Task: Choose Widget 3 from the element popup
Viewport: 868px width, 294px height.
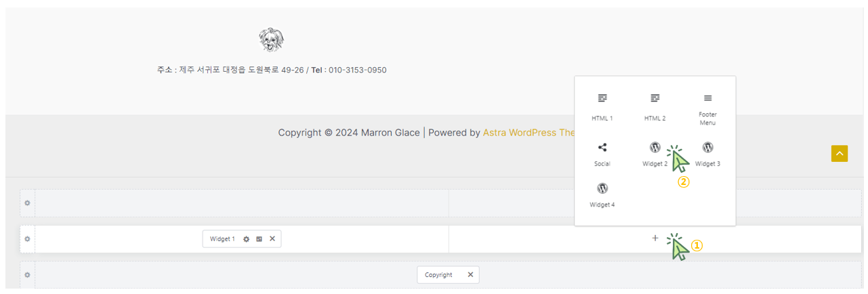Action: coord(707,154)
